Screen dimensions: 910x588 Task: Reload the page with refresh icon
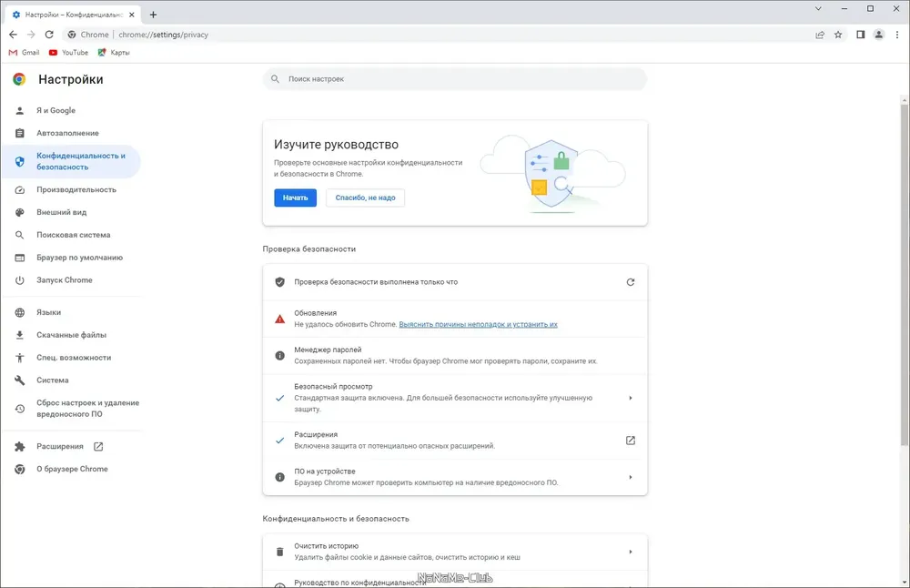point(49,35)
